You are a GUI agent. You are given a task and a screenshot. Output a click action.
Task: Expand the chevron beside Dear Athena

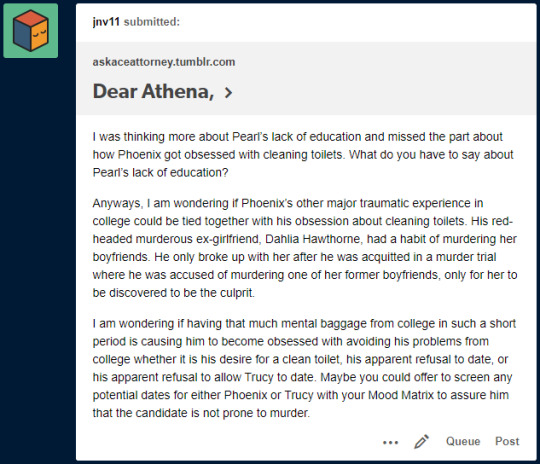pyautogui.click(x=228, y=92)
